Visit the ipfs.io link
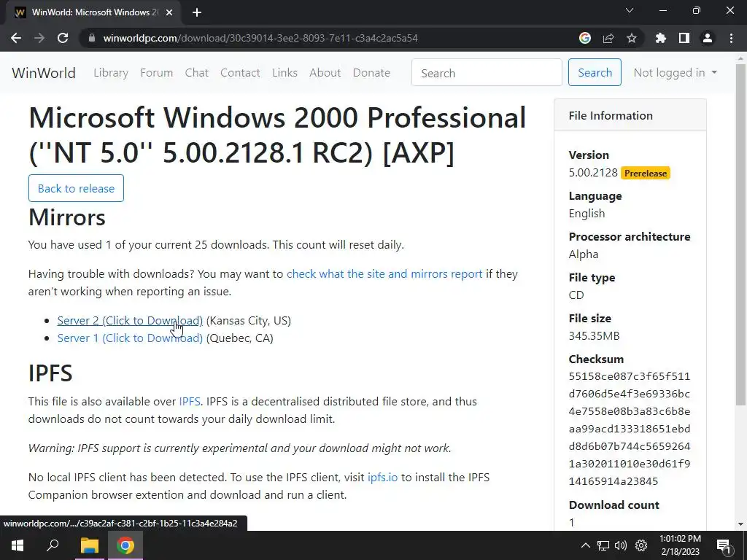Viewport: 747px width, 560px height. tap(382, 477)
